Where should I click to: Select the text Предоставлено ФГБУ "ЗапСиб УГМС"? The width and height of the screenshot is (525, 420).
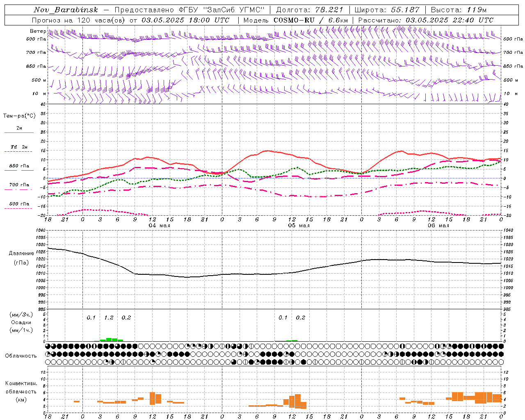coord(189,10)
